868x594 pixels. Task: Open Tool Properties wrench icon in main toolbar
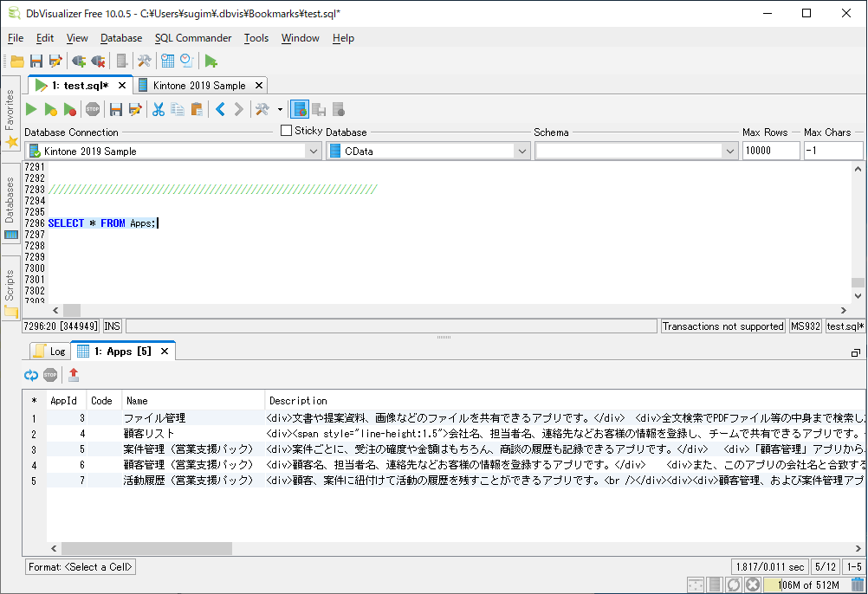(145, 61)
